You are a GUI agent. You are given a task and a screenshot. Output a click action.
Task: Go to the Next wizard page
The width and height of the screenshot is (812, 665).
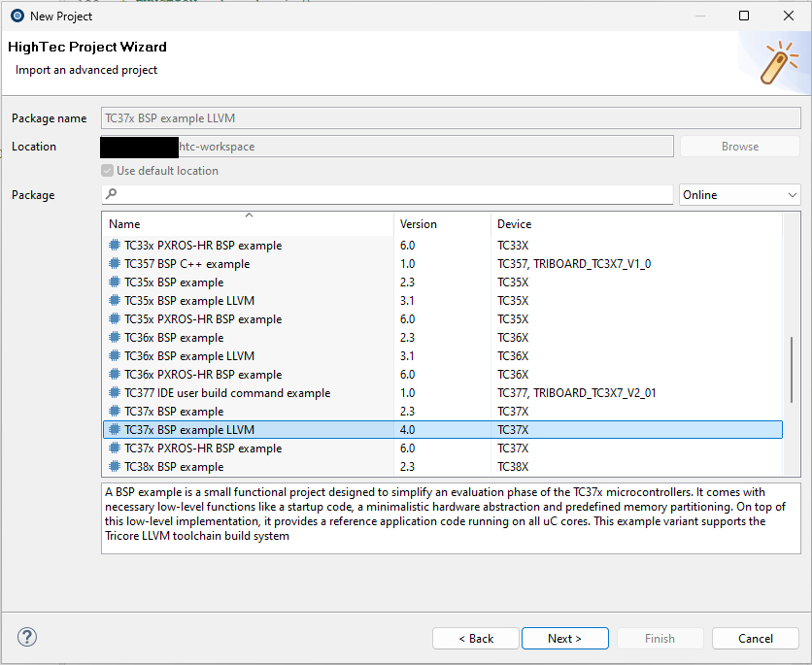(564, 639)
